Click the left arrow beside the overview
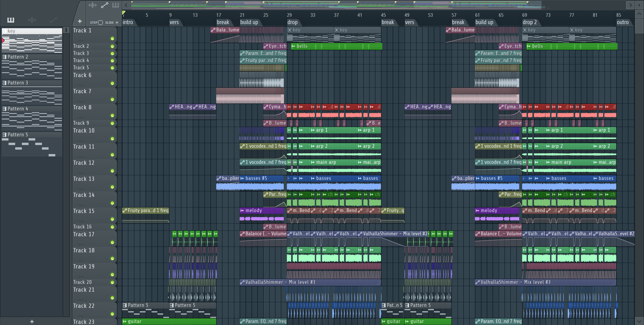Screen dimensions: 644x325 click(x=126, y=5)
